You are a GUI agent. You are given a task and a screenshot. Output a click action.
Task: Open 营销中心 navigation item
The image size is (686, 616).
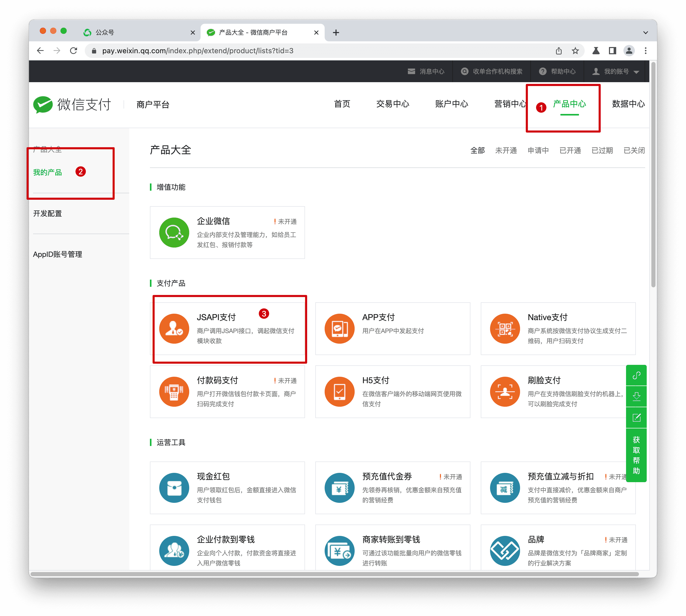(x=510, y=104)
